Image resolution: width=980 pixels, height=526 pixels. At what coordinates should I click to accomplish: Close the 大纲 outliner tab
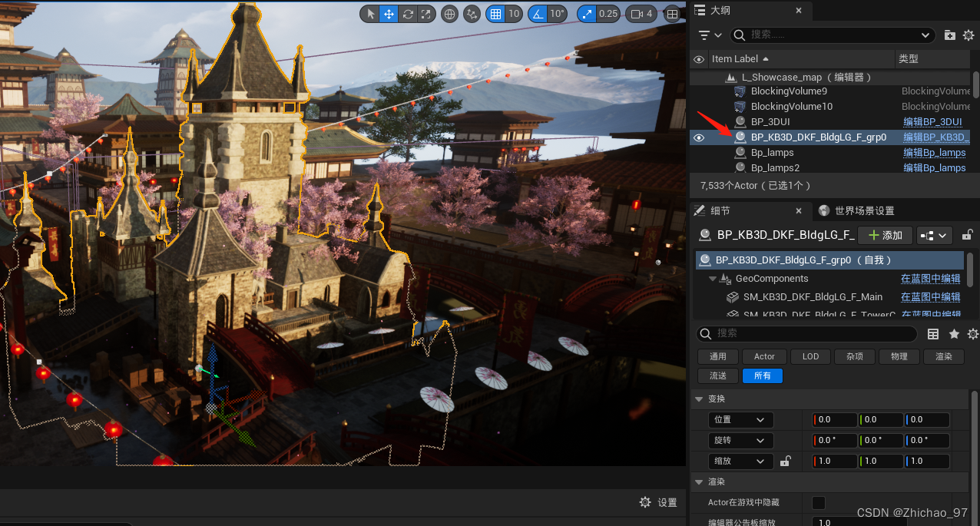point(799,10)
